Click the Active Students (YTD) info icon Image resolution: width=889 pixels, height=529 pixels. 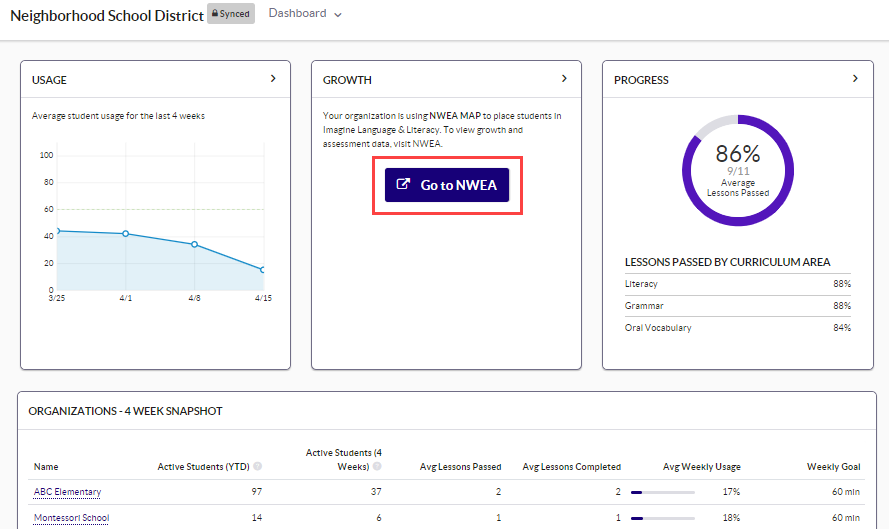tap(258, 467)
